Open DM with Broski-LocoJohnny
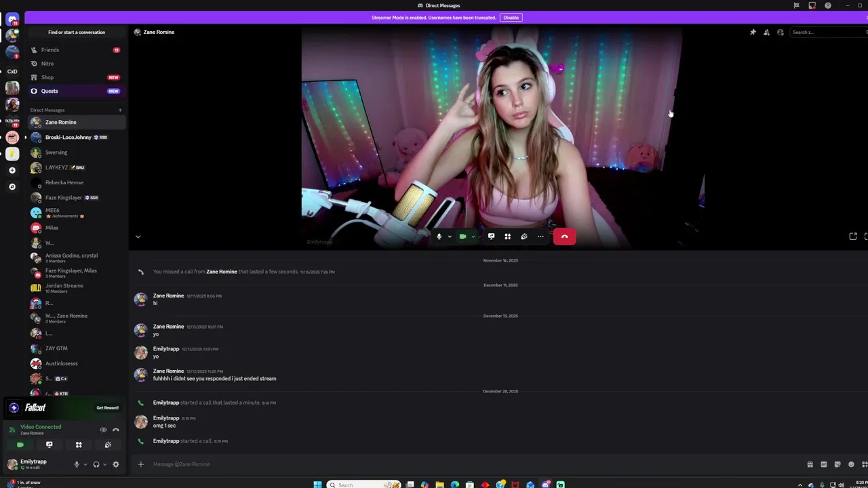868x488 pixels. (76, 137)
